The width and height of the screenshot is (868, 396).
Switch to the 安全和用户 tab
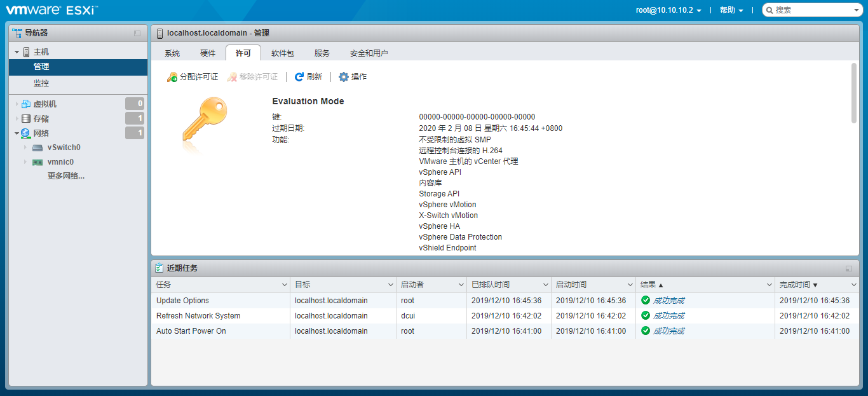click(369, 53)
